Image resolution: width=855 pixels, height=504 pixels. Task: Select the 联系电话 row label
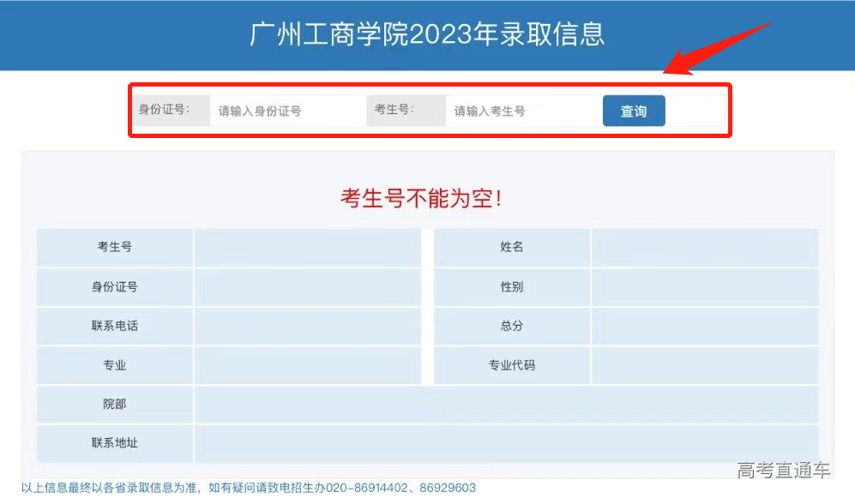pyautogui.click(x=115, y=326)
